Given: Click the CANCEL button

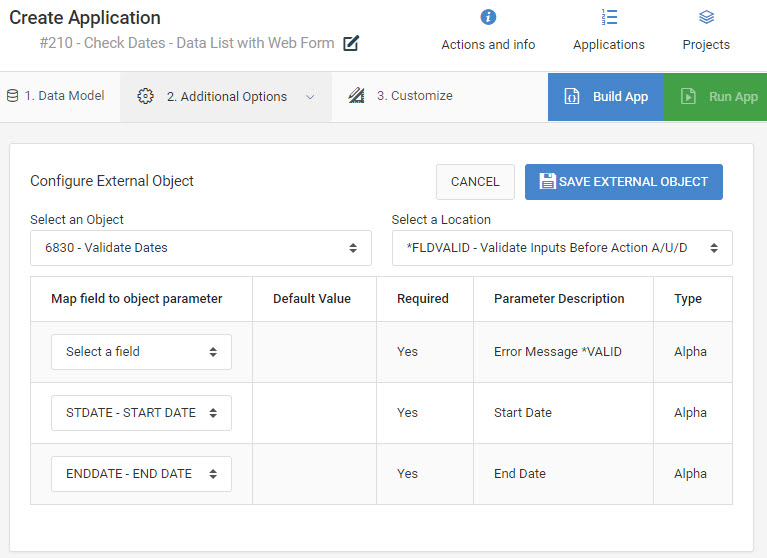Looking at the screenshot, I should point(475,182).
